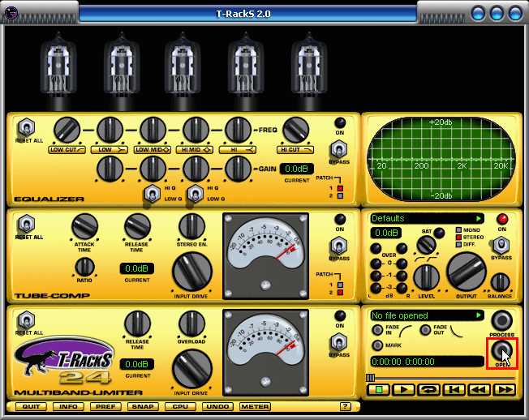Image resolution: width=529 pixels, height=420 pixels.
Task: Click the SNAP button
Action: click(x=143, y=406)
